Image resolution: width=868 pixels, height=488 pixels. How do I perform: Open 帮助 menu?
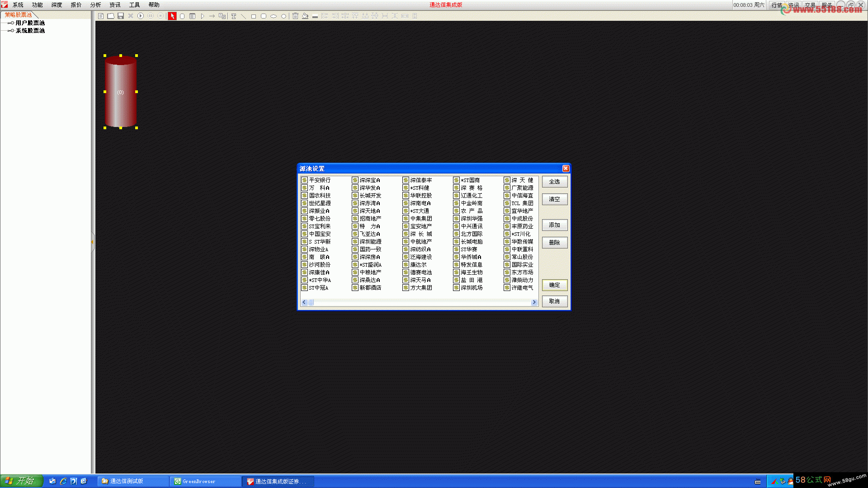154,5
